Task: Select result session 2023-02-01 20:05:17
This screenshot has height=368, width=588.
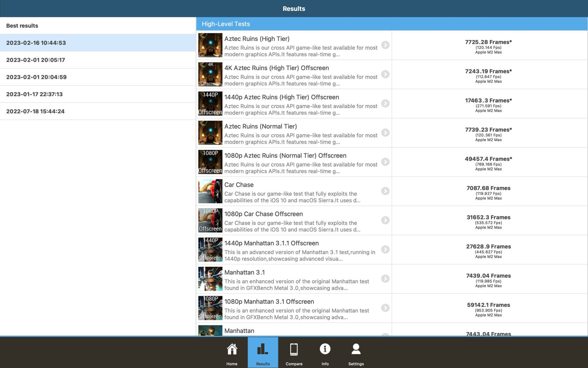Action: 36,60
